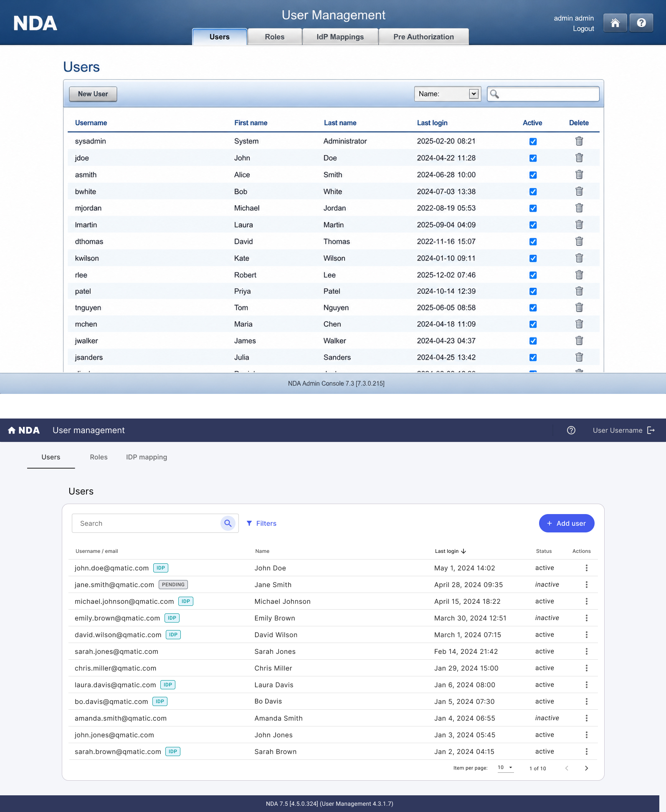Toggle Active checkbox for lmartin
666x812 pixels.
click(x=533, y=225)
